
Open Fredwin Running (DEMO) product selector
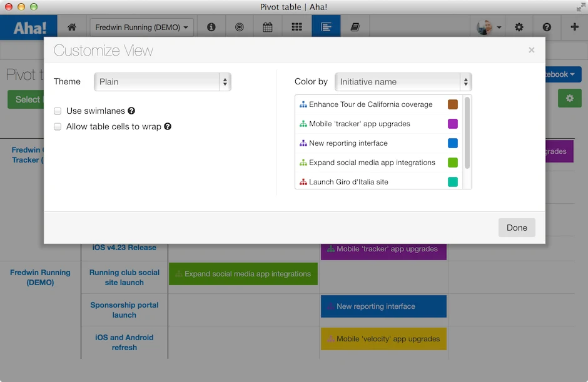[x=141, y=28]
